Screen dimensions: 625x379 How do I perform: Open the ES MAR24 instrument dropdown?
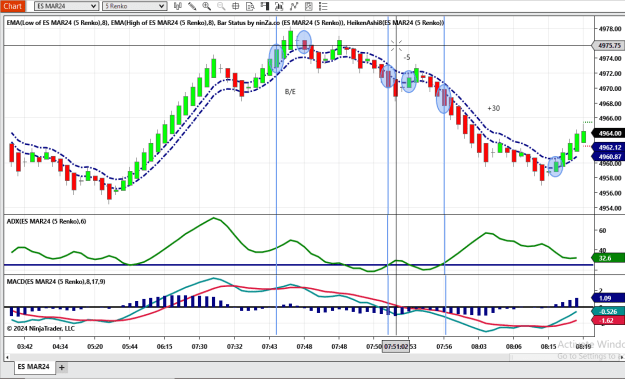66,6
